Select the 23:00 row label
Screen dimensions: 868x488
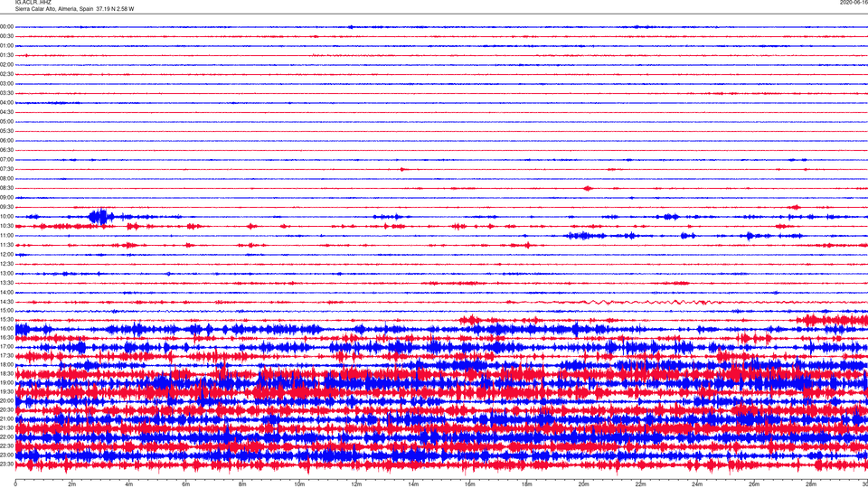point(6,455)
